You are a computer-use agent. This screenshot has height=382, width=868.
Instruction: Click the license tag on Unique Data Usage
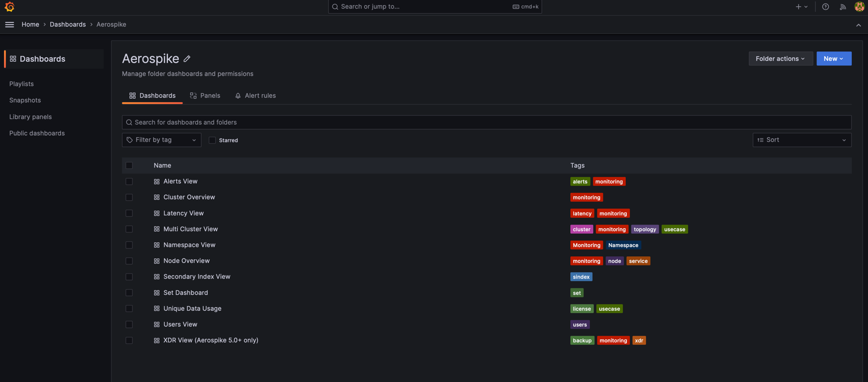coord(582,309)
